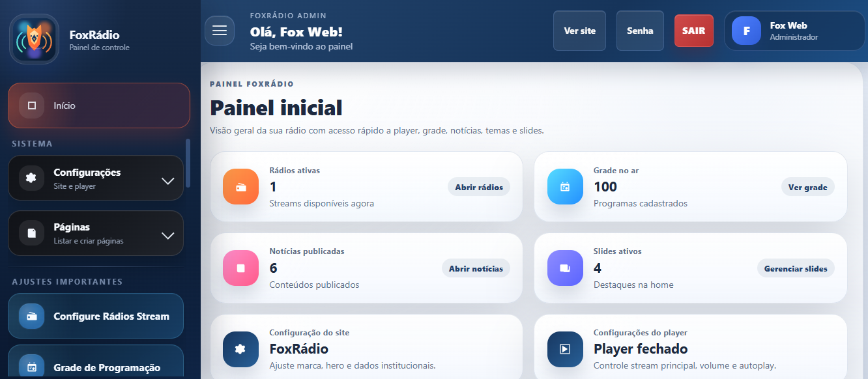
Task: Click the Senha button in header
Action: point(640,31)
